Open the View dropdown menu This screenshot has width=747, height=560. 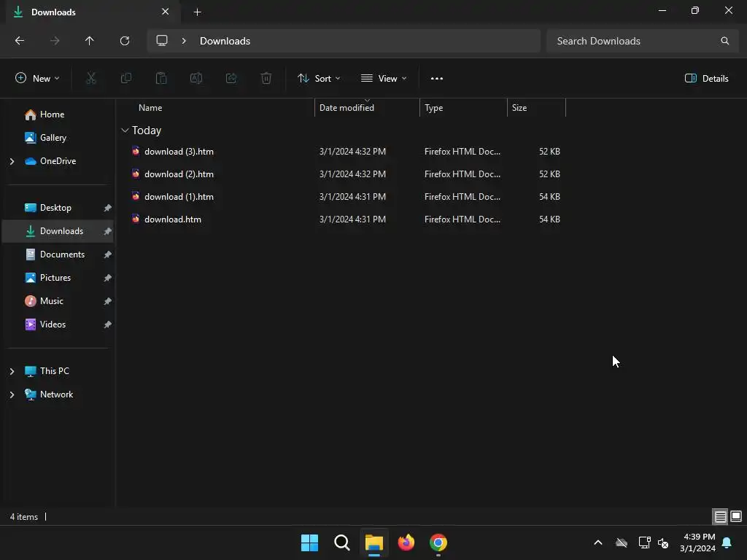[x=384, y=79]
